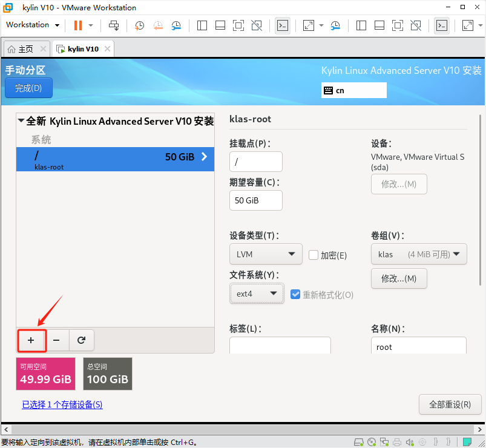Switch to the kylin V10 tab

click(83, 49)
